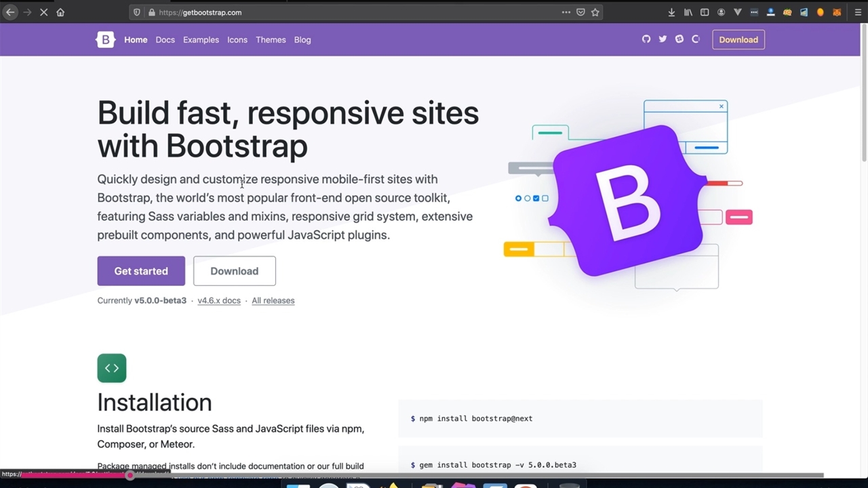The width and height of the screenshot is (868, 488).
Task: Click the Bootstrap logo in the navbar
Action: (x=105, y=40)
